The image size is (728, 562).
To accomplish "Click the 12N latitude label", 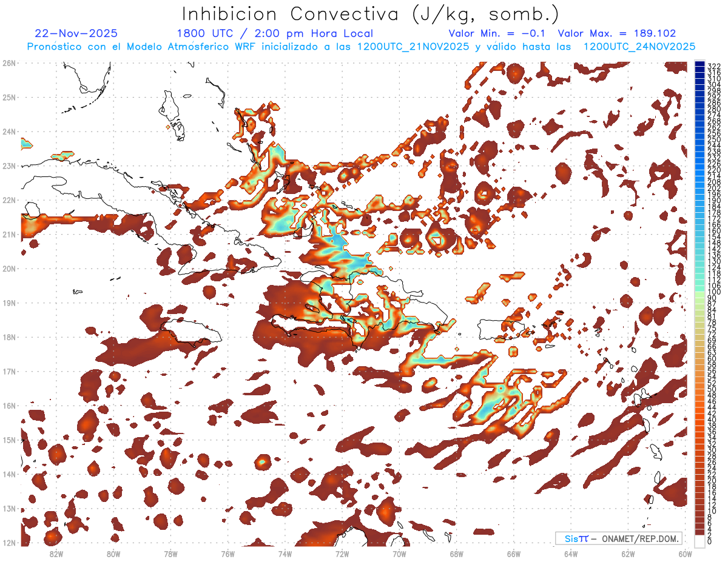I will (x=9, y=543).
